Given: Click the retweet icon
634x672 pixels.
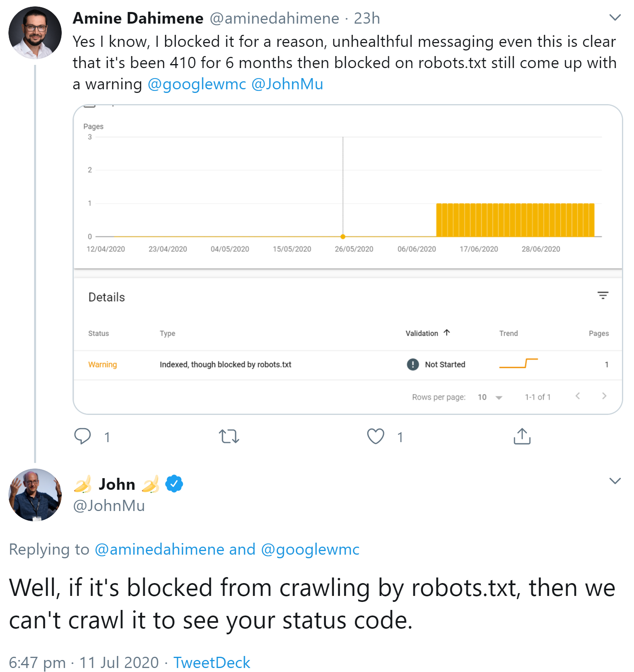Looking at the screenshot, I should (x=229, y=437).
